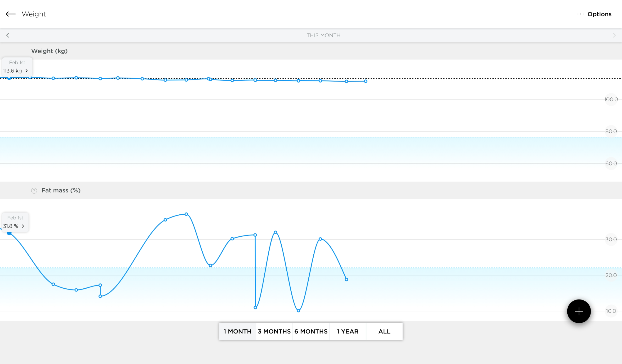Select the last weight data point on the chart
The image size is (622, 364).
[365, 81]
